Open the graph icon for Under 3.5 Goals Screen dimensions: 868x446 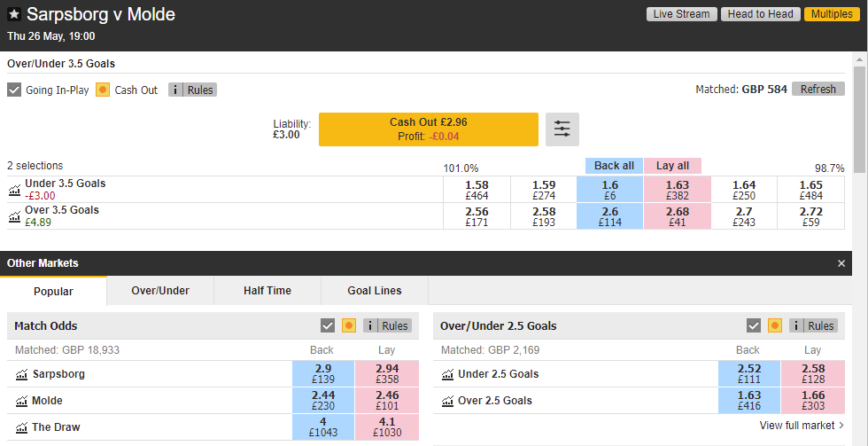coord(15,190)
